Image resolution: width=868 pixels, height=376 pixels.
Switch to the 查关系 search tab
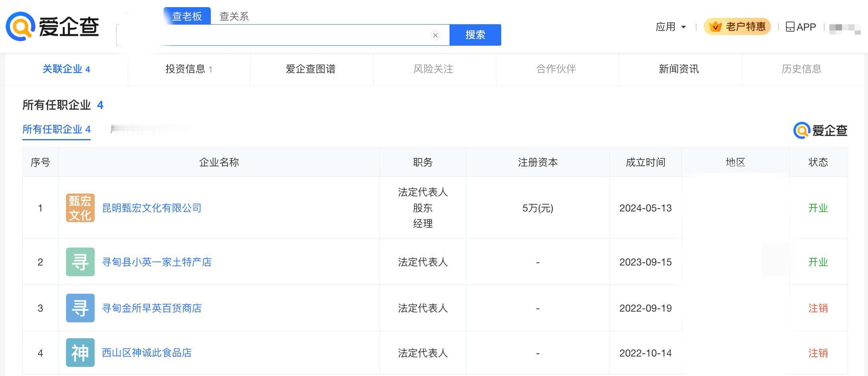[x=234, y=16]
